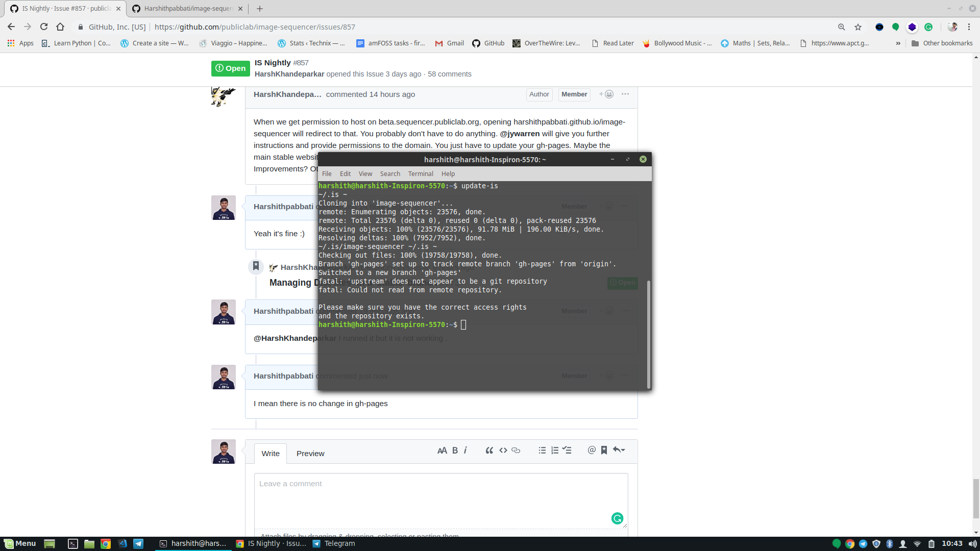Add a reaction to HarshKhandeparkar's comment

point(606,94)
